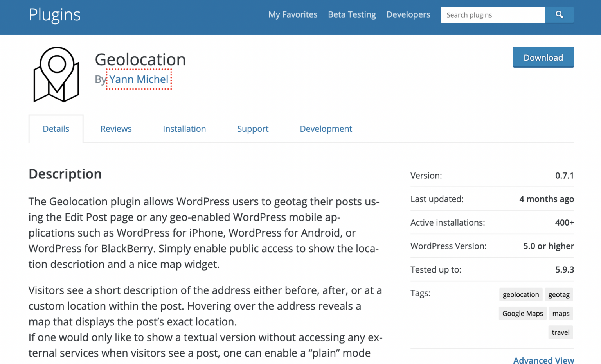Open My Favorites from the navigation
Viewport: 601px width, 364px height.
pos(293,14)
